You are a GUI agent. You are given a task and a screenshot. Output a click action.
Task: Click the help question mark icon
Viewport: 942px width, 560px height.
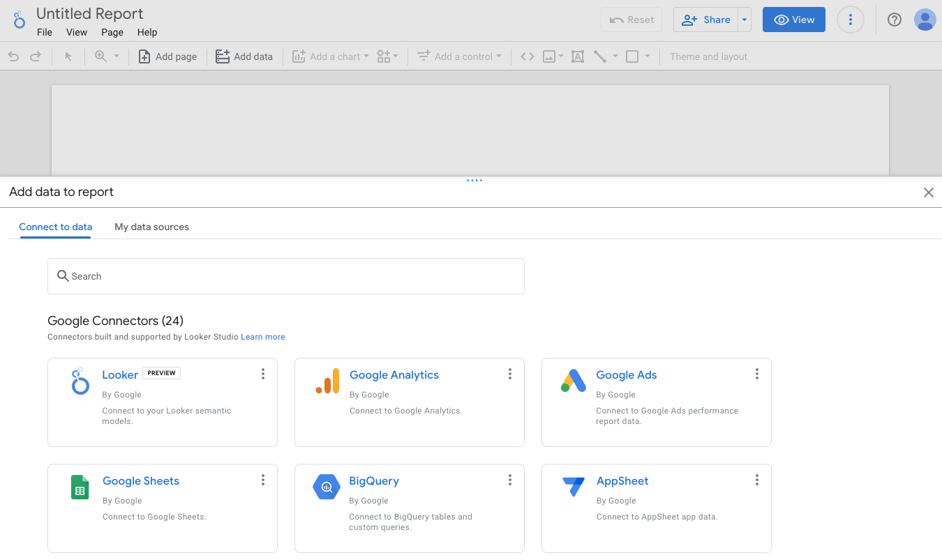pyautogui.click(x=895, y=20)
